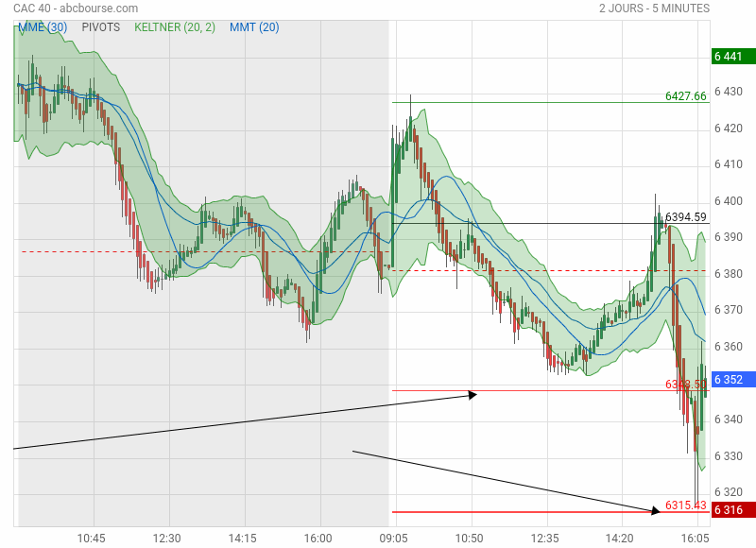Select the green 6427.66 resistance pivot label
The height and width of the screenshot is (548, 756).
686,96
